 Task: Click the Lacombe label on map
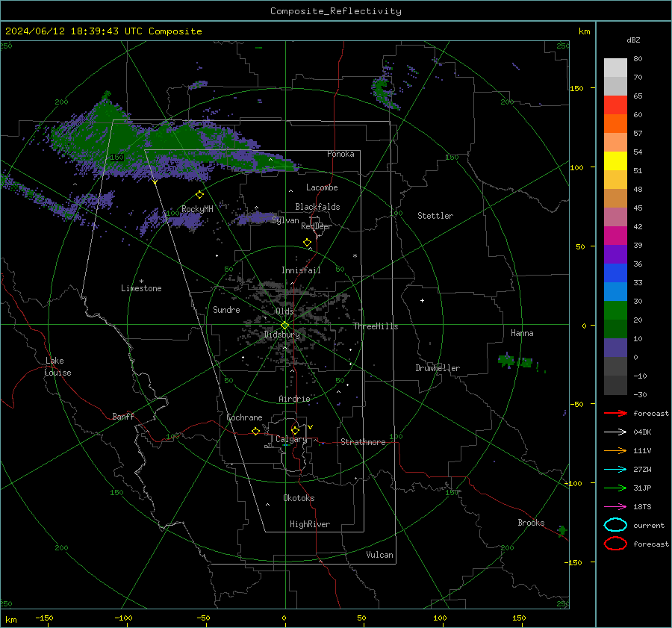pos(322,187)
